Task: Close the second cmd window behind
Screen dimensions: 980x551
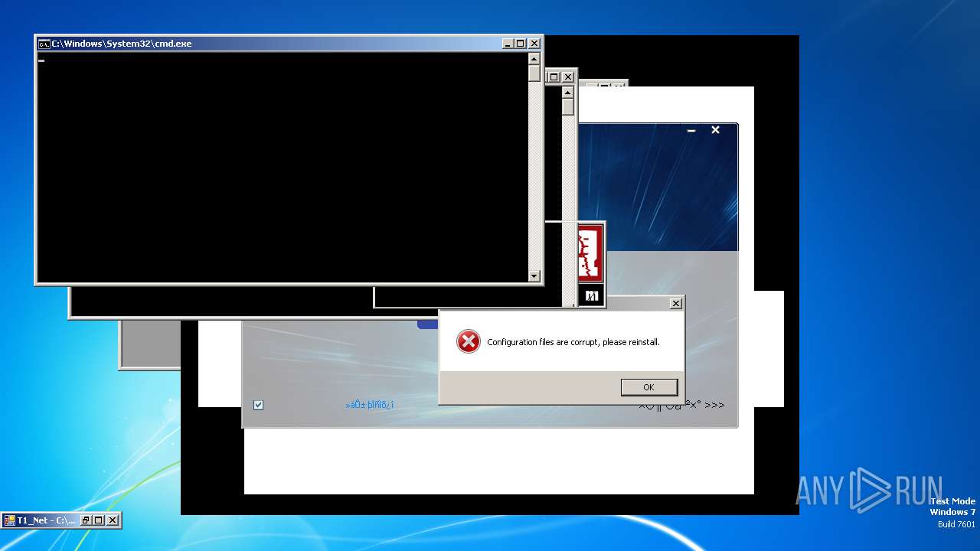Action: click(568, 77)
